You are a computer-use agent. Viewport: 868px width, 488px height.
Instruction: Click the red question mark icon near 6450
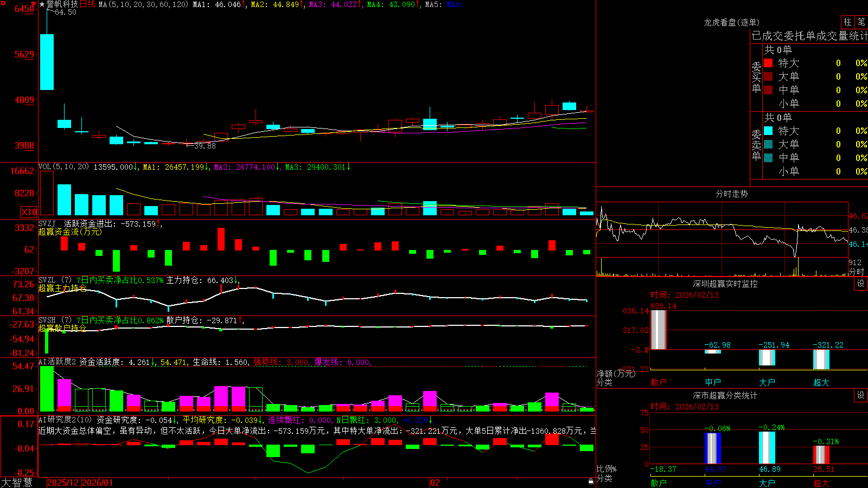pyautogui.click(x=34, y=5)
